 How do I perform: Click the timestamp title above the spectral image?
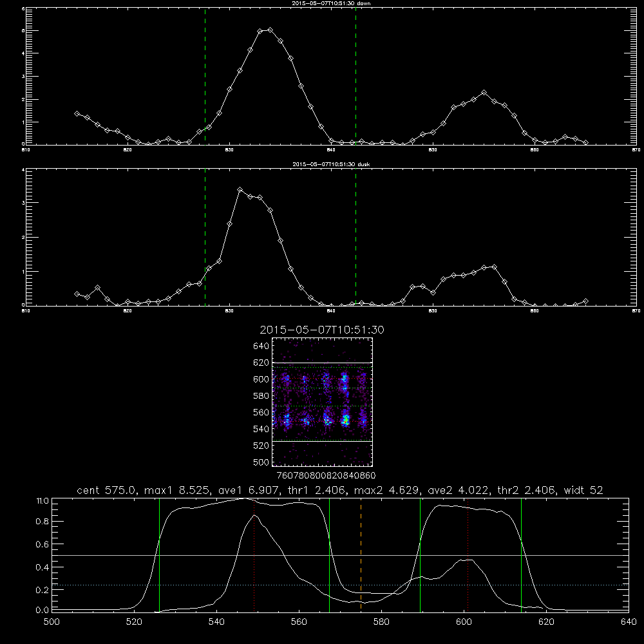[x=322, y=330]
